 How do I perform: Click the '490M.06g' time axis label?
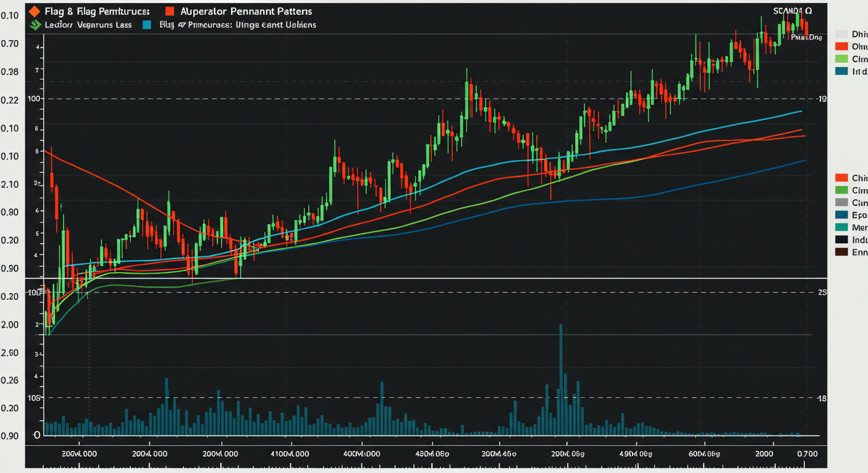tap(636, 453)
